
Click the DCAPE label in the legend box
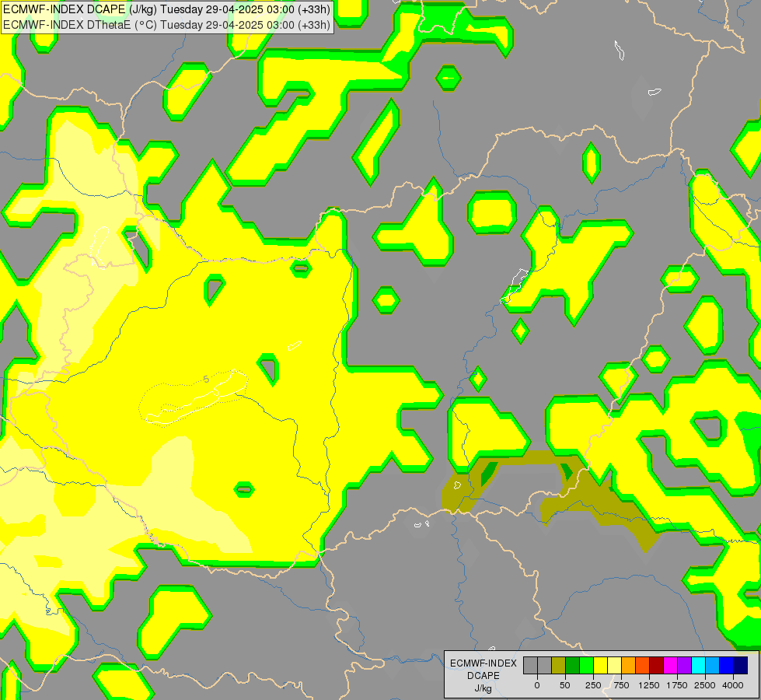483,676
